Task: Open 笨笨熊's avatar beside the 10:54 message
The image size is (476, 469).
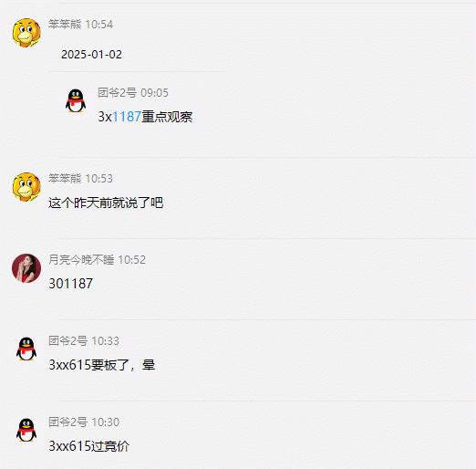Action: (x=26, y=33)
